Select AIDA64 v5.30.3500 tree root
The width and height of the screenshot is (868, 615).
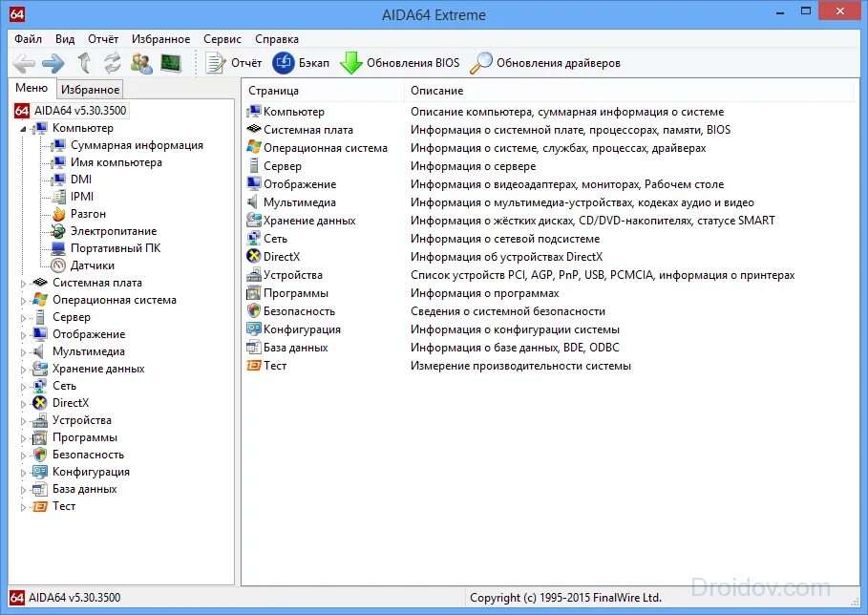tap(71, 110)
